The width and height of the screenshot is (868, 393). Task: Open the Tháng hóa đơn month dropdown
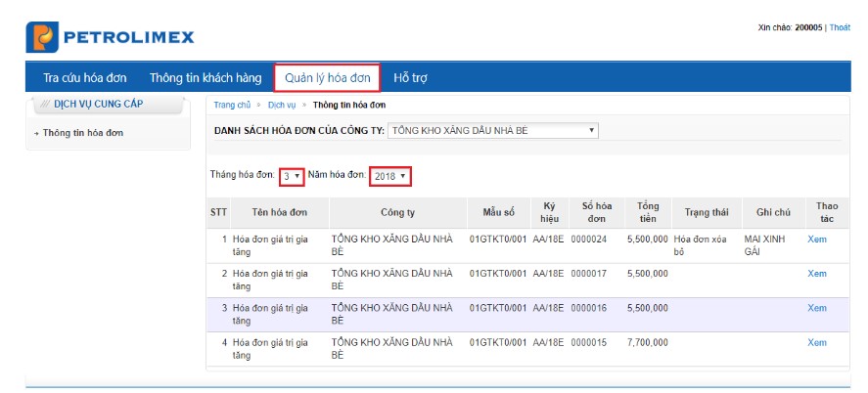[x=292, y=176]
